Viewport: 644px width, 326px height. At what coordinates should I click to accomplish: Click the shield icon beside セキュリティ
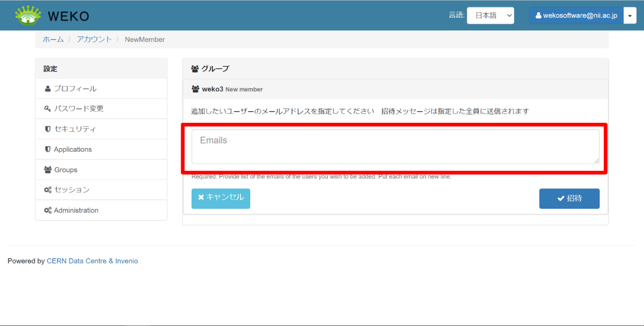click(x=48, y=129)
